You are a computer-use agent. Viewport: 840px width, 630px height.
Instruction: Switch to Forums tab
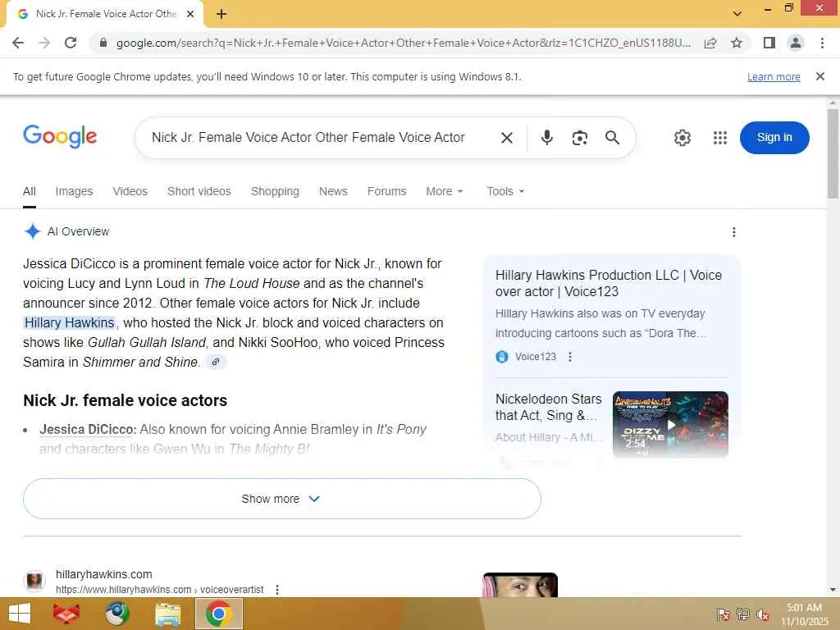click(387, 191)
